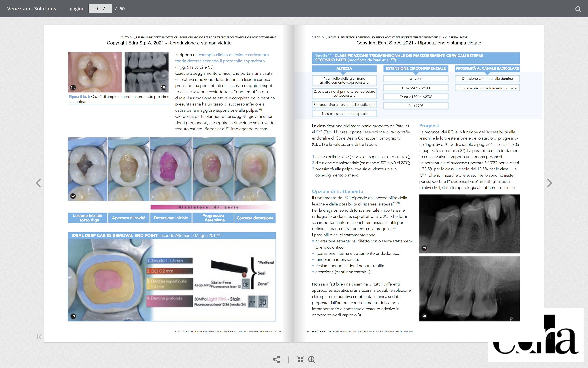Click the ALTEZZA table header
The image size is (588, 368).
pos(344,68)
